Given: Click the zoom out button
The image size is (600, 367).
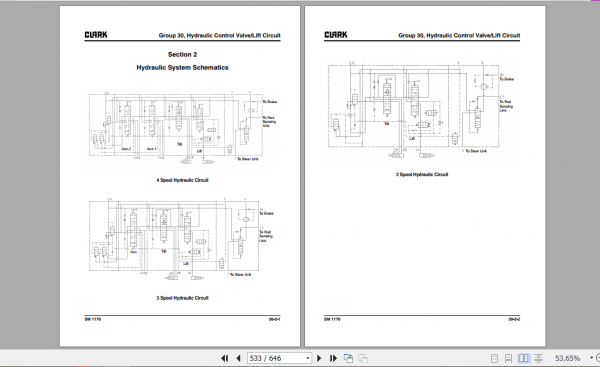Looking at the screenshot, I should 598,358.
